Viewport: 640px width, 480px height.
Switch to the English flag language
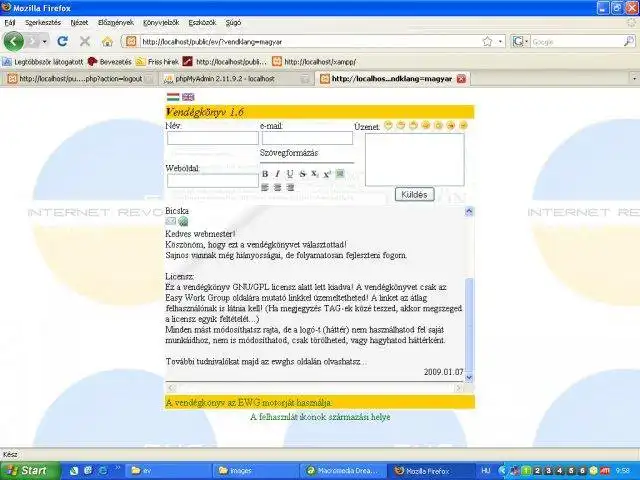[188, 97]
